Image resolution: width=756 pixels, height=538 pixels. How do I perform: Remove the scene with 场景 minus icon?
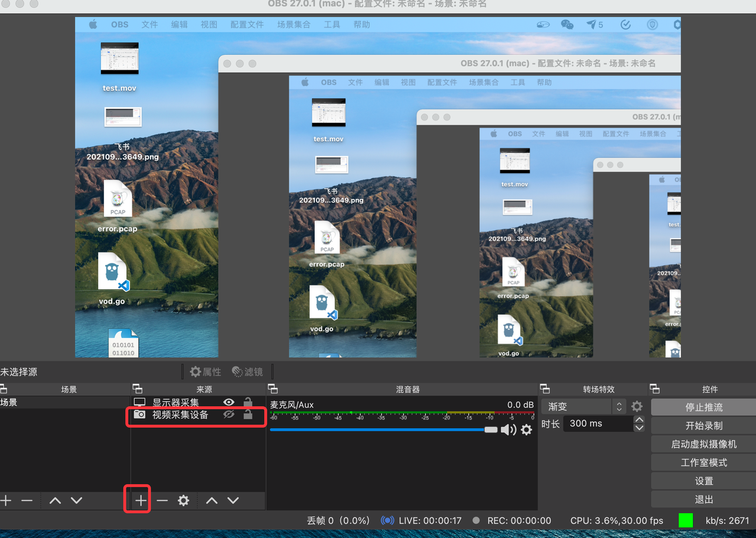(x=27, y=500)
